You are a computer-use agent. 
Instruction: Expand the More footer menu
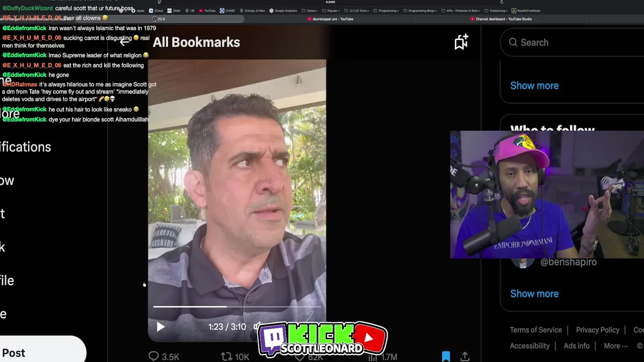click(616, 346)
